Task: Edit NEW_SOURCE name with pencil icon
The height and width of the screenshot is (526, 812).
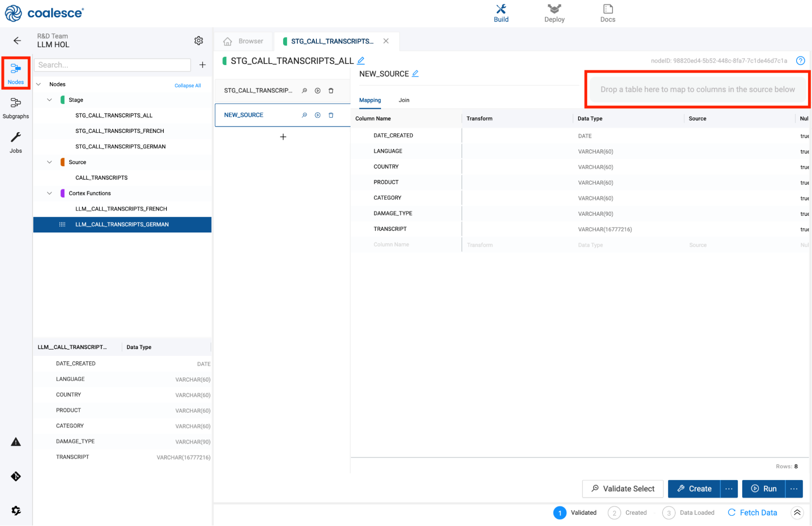Action: [x=415, y=74]
